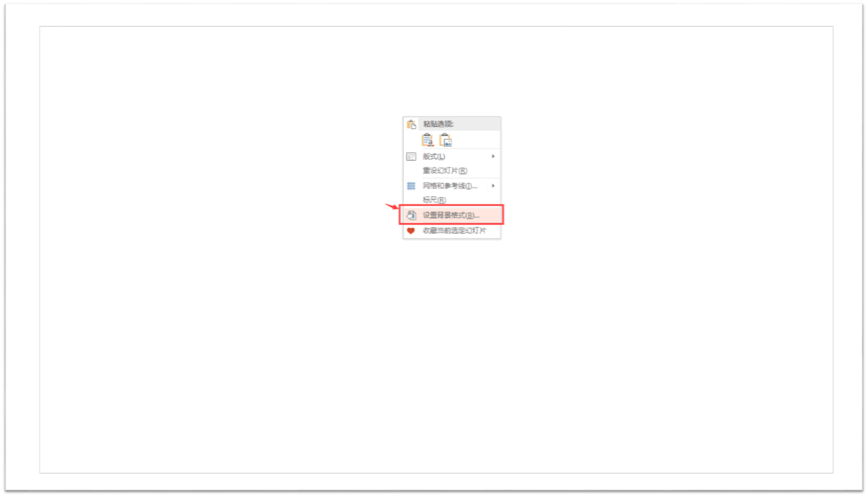868x497 pixels.
Task: Click the blue grid lines icon
Action: (x=411, y=186)
